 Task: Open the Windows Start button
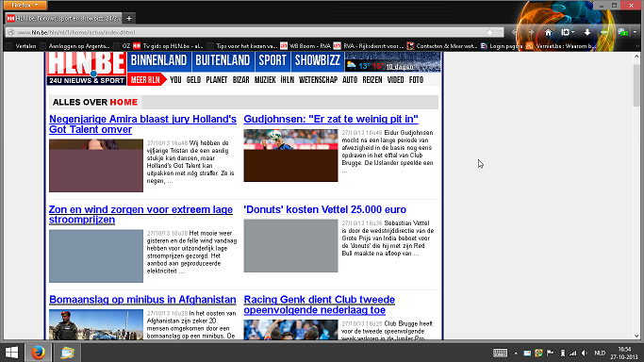click(x=11, y=353)
